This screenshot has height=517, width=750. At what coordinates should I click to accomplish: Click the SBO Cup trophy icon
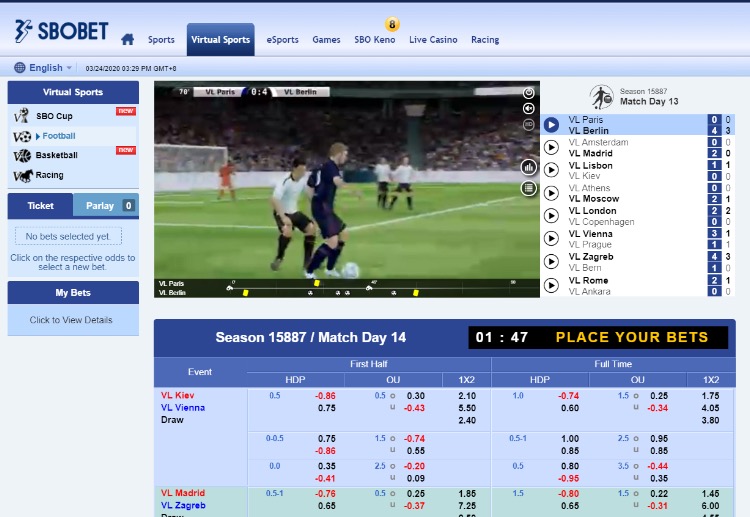(22, 116)
